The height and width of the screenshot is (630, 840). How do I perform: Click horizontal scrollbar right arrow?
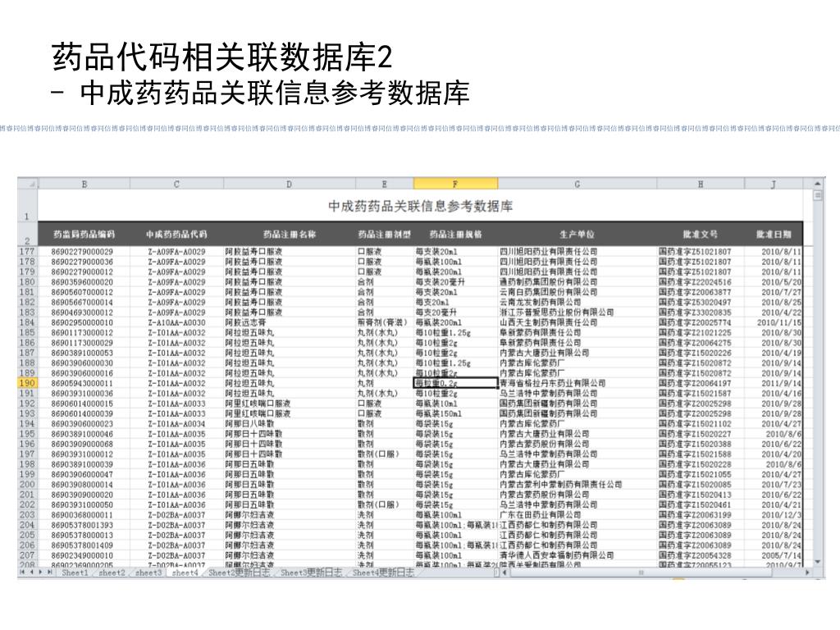point(808,573)
